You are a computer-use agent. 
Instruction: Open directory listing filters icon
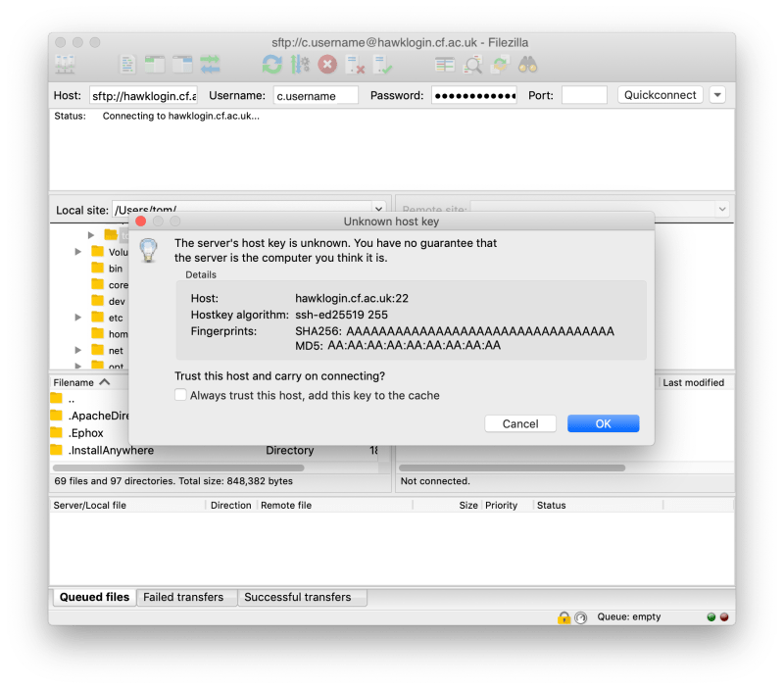pos(445,65)
